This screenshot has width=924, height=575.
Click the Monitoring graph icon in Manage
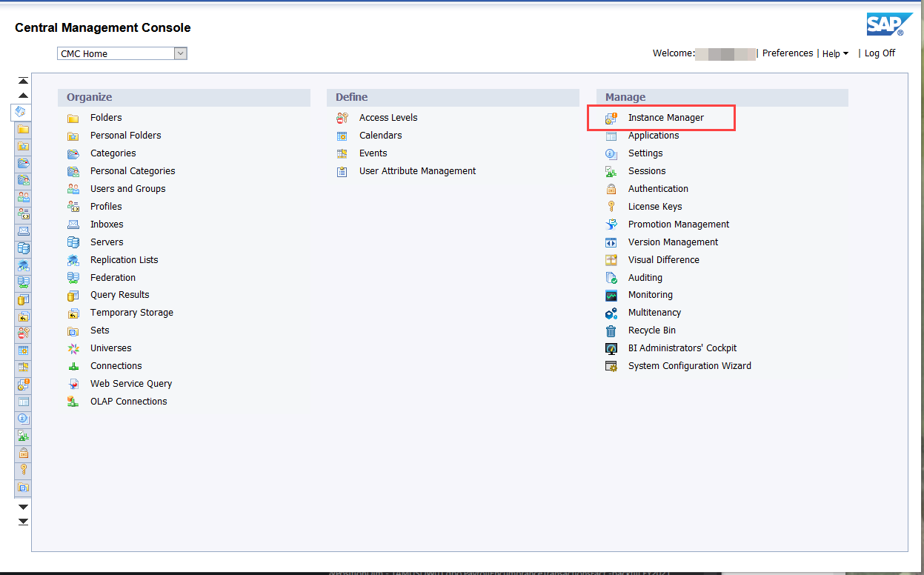611,295
